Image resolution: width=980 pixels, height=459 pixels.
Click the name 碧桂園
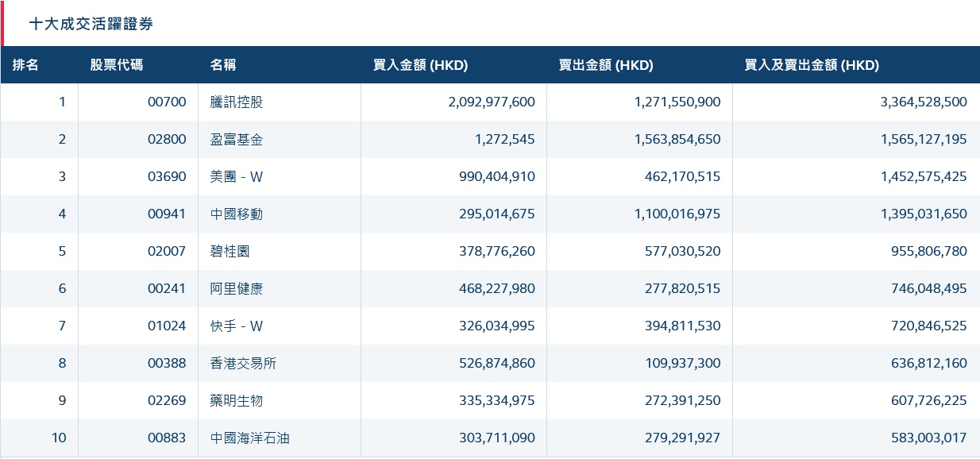[x=230, y=251]
